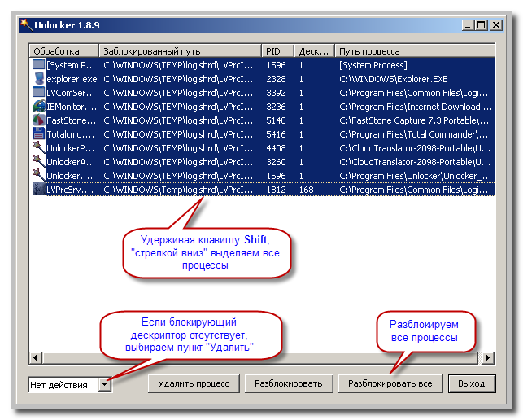523x420 pixels.
Task: Click PID value 3392
Action: 276,93
